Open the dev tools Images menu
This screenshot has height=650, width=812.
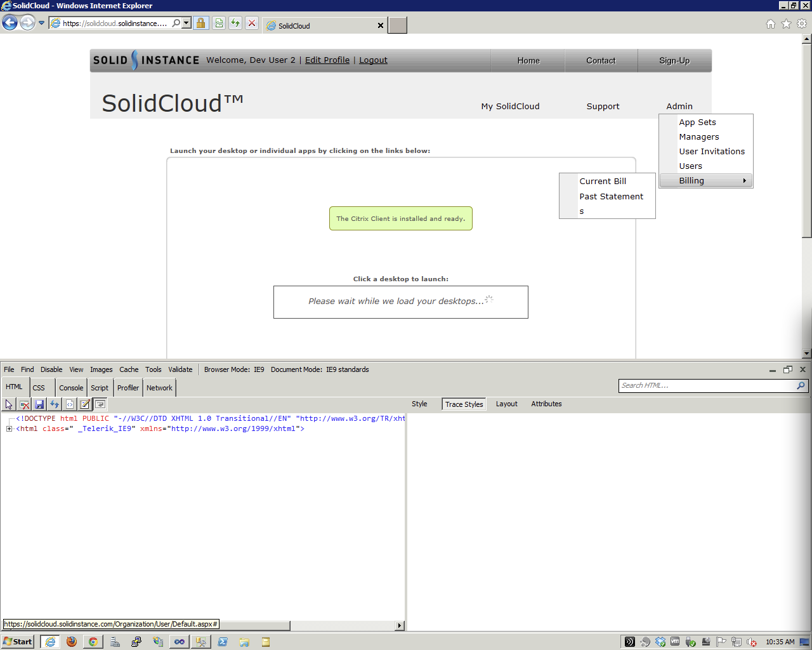coord(101,369)
